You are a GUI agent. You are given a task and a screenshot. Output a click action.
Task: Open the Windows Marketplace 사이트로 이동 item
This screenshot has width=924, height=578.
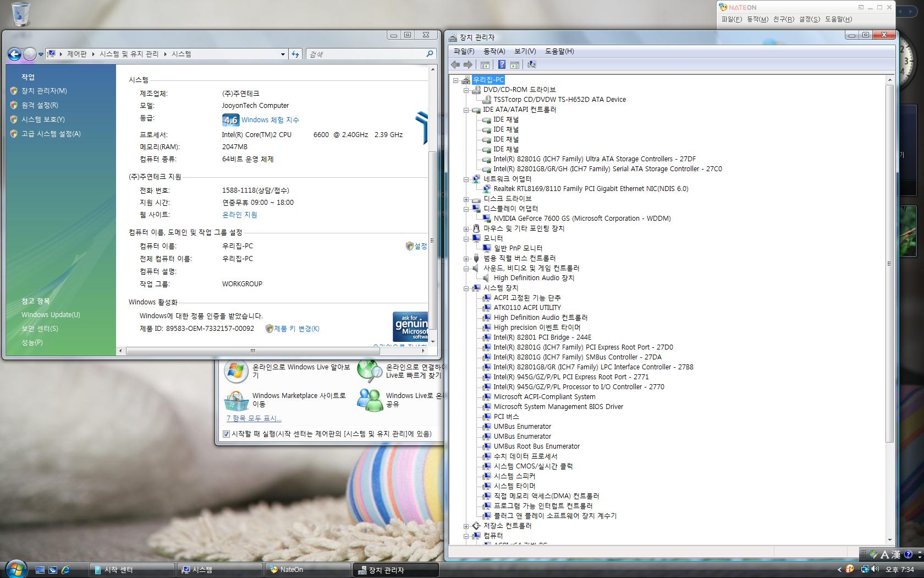[x=285, y=400]
